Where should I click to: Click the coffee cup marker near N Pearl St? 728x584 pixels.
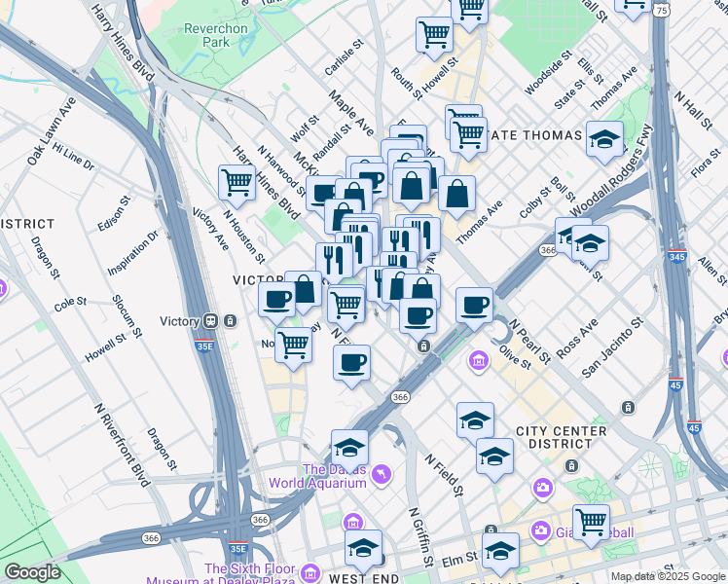[474, 305]
